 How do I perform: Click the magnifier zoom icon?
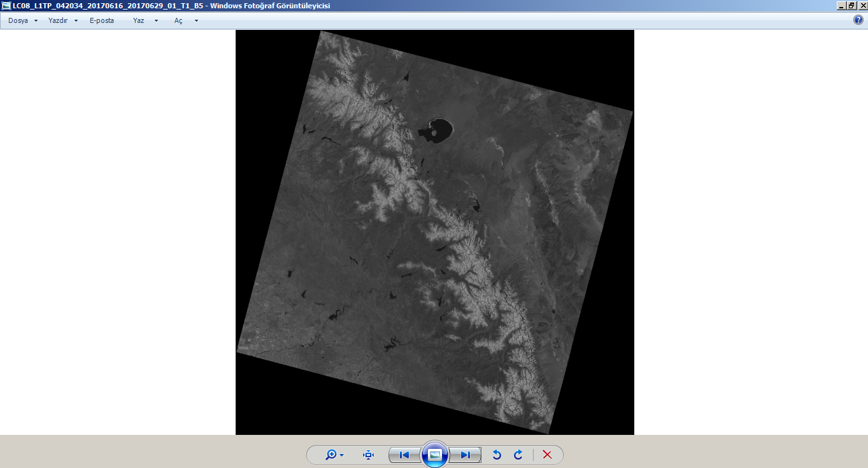point(331,455)
